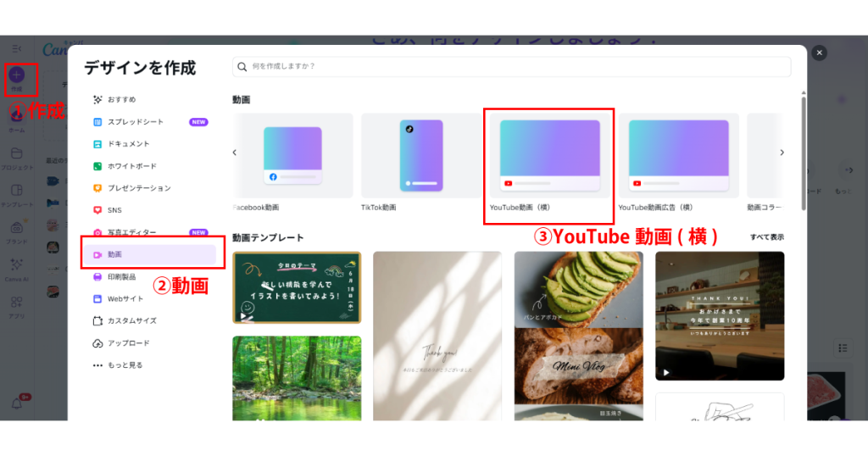The width and height of the screenshot is (868, 456).
Task: Open the sidebar collapse menu icon
Action: point(17,48)
